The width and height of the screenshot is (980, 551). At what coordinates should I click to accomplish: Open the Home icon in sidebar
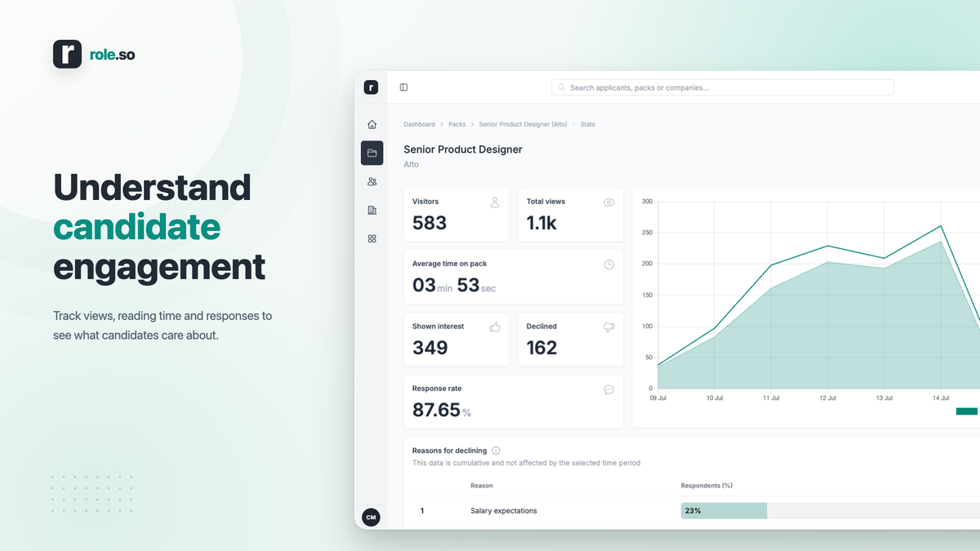pyautogui.click(x=372, y=125)
